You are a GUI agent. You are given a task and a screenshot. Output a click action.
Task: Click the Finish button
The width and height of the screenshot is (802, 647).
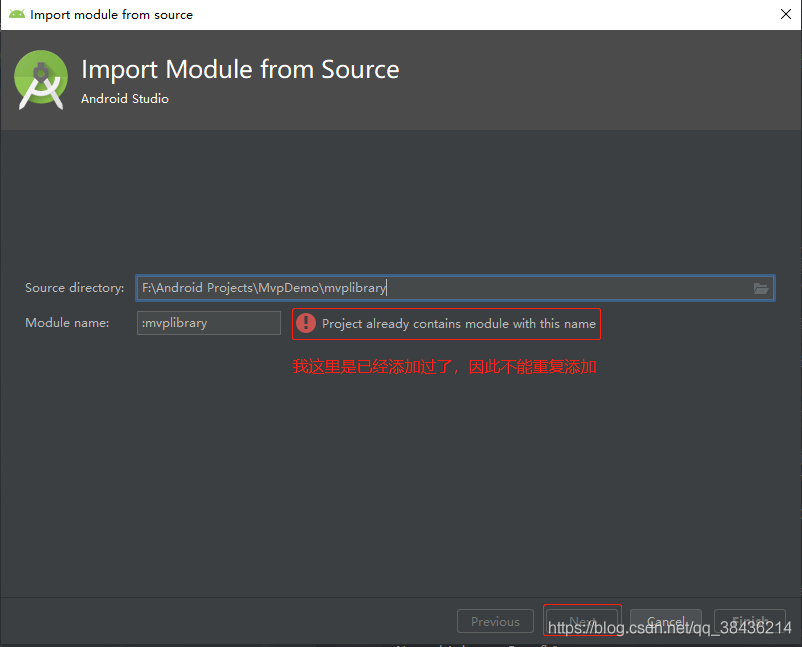tap(750, 621)
